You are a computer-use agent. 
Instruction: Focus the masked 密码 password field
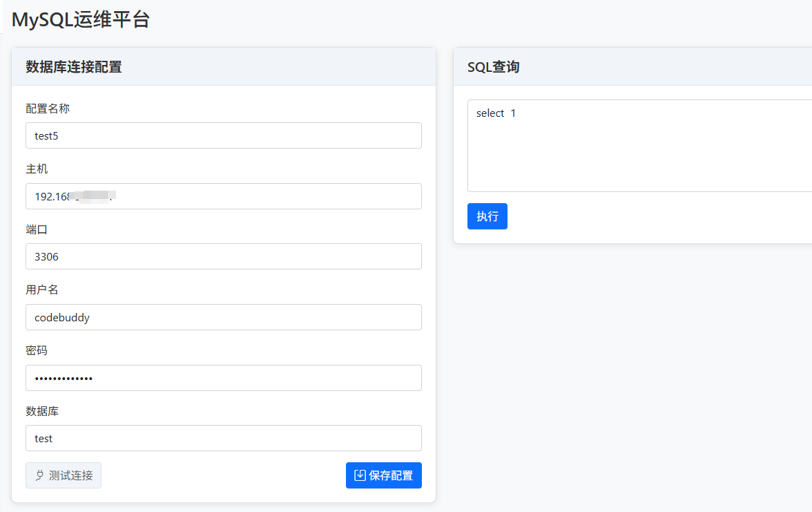pyautogui.click(x=224, y=378)
